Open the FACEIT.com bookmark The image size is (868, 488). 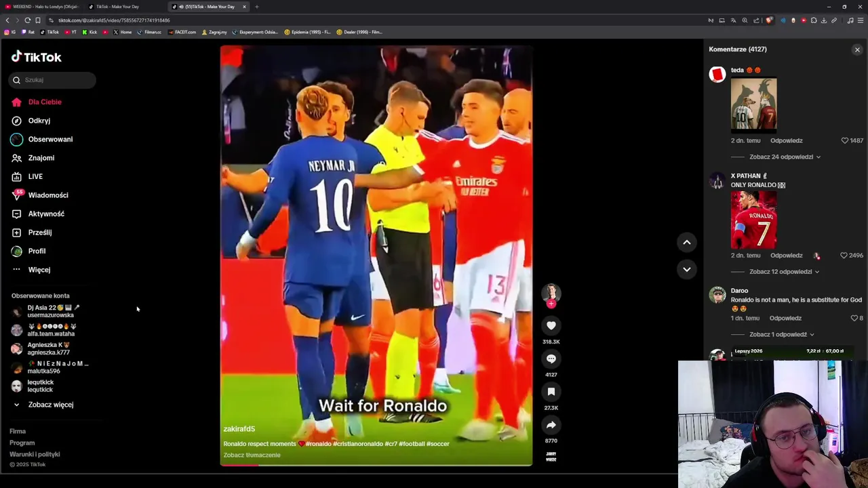click(181, 32)
